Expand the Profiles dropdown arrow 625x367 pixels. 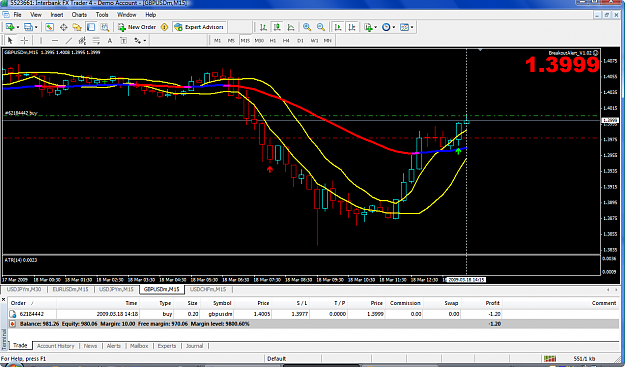[36, 27]
